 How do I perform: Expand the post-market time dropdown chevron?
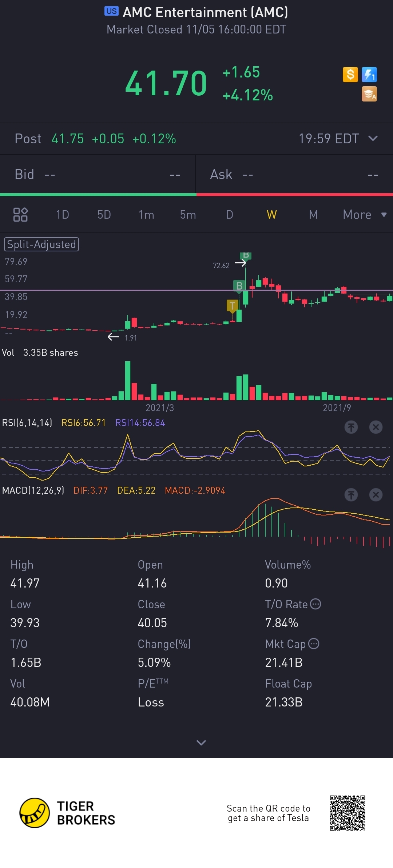pos(373,138)
